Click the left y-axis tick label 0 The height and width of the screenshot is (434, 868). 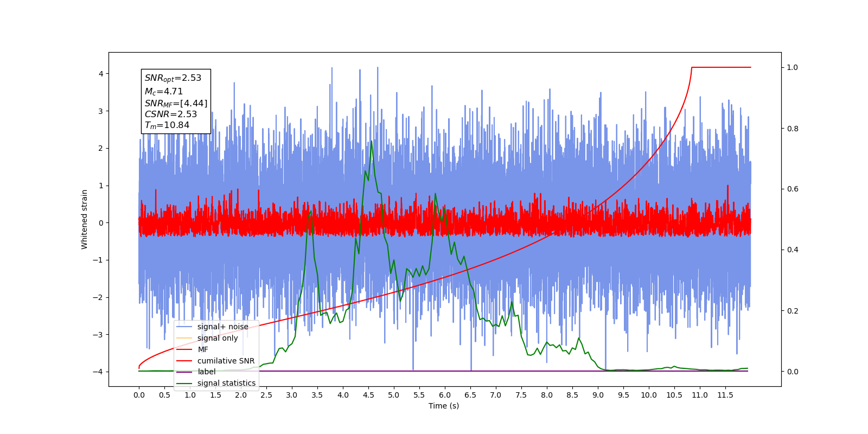coord(101,223)
